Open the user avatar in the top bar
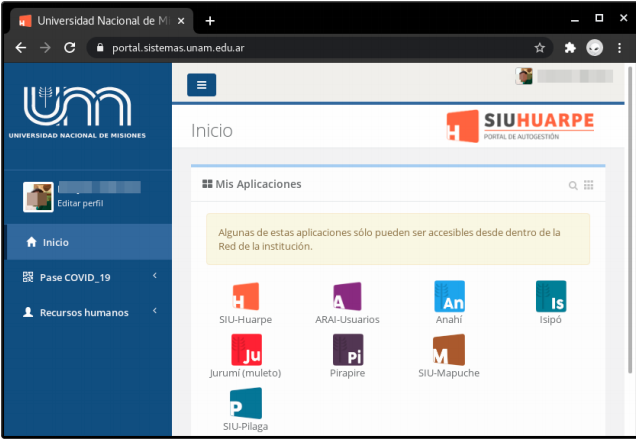The height and width of the screenshot is (440, 636). tap(524, 76)
